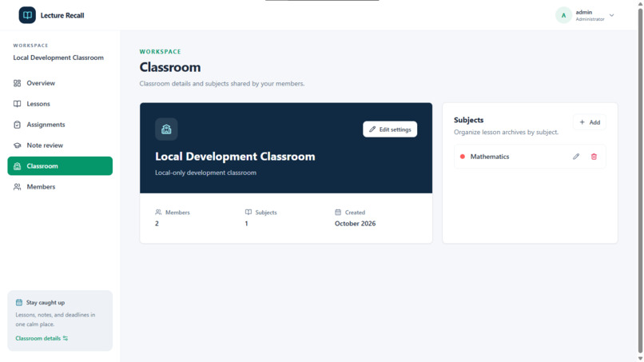644x362 pixels.
Task: Open the Members sidebar item
Action: [x=60, y=186]
